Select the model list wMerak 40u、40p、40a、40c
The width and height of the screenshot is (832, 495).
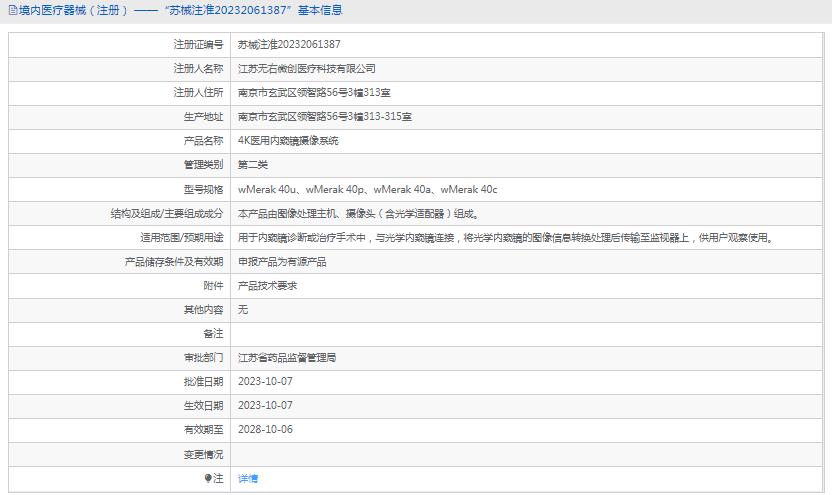pos(368,189)
